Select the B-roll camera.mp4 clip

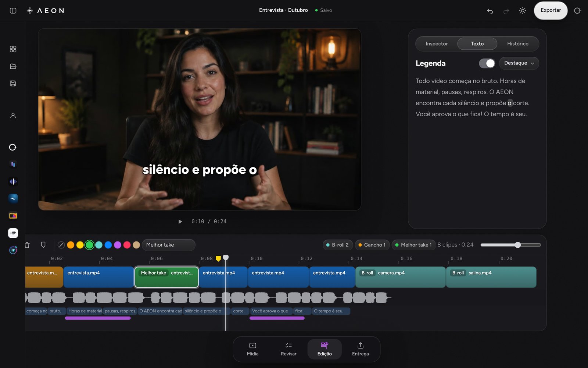coord(401,277)
